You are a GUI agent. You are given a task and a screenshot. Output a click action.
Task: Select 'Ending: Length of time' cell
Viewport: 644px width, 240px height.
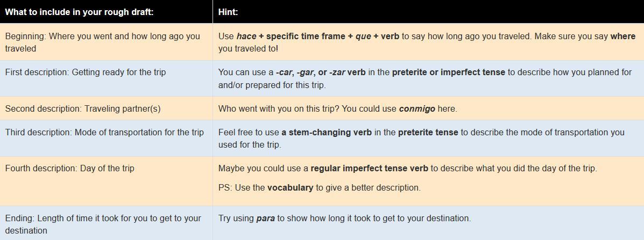tap(106, 223)
